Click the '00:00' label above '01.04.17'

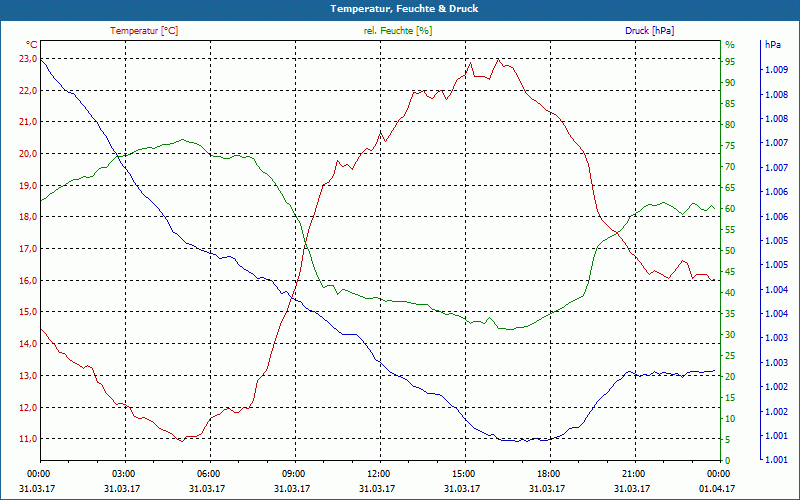click(x=720, y=473)
